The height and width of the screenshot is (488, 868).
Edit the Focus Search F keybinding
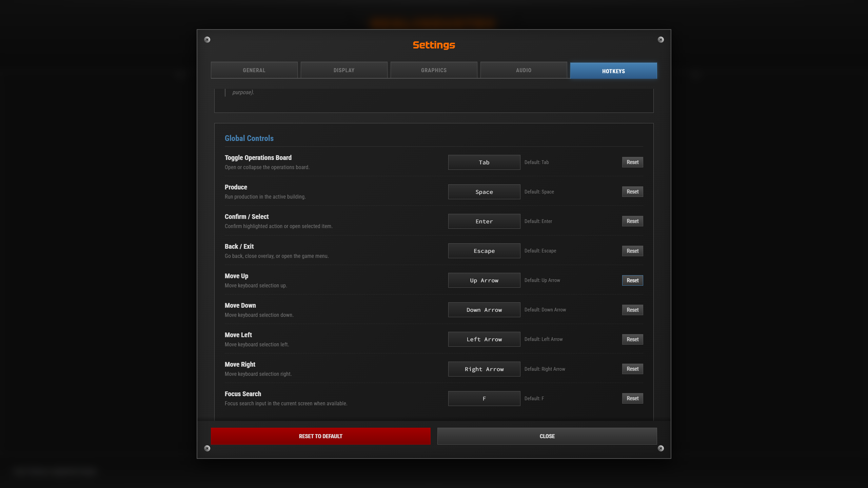tap(484, 399)
